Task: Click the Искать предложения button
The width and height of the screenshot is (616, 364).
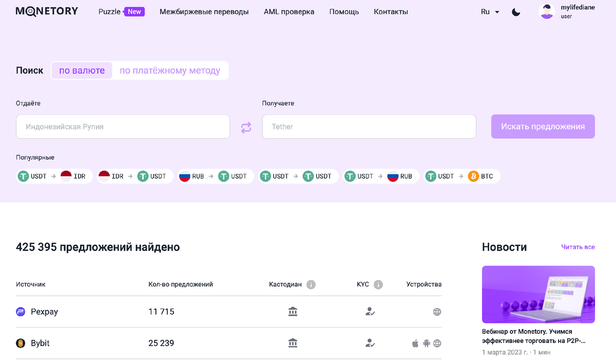Action: [543, 127]
